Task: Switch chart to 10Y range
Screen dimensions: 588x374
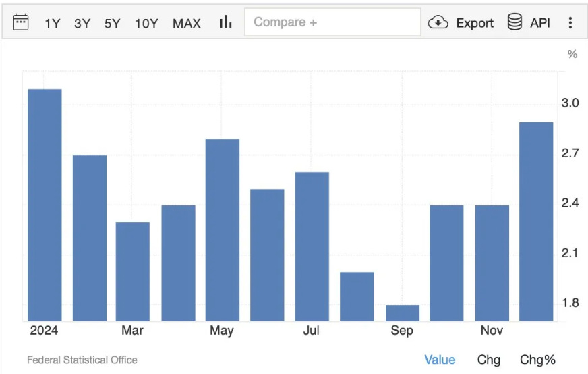Action: 146,23
